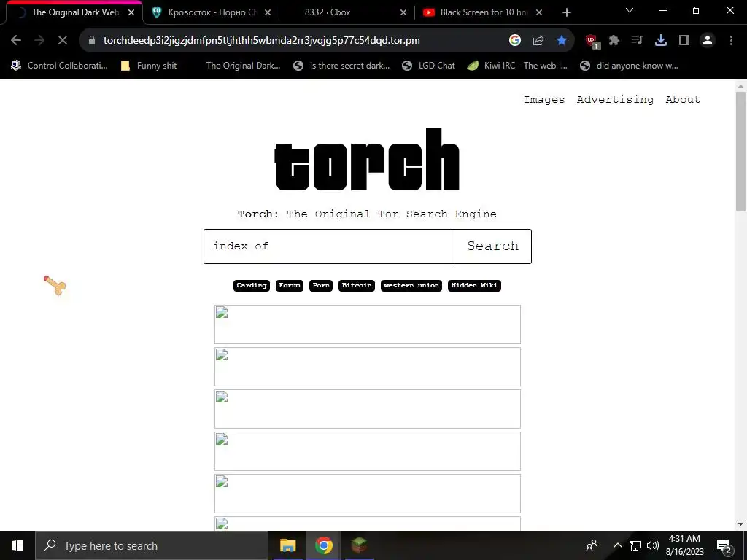Viewport: 747px width, 560px height.
Task: Open Control Collaborati... bookmark
Action: pos(60,66)
